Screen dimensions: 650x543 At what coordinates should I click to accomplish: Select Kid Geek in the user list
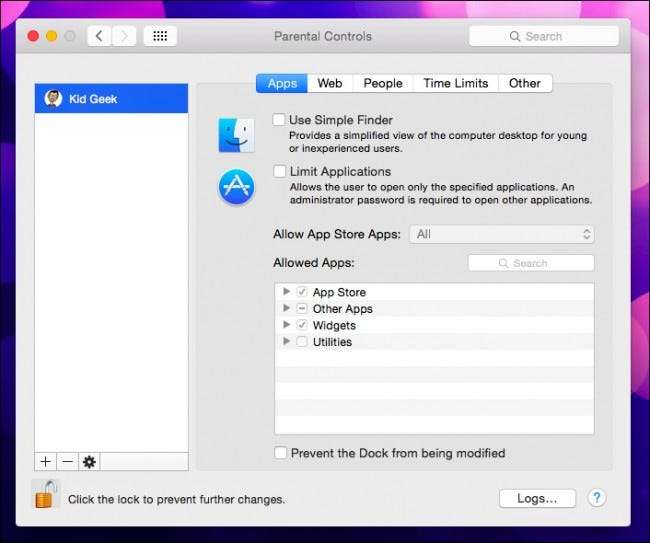111,98
